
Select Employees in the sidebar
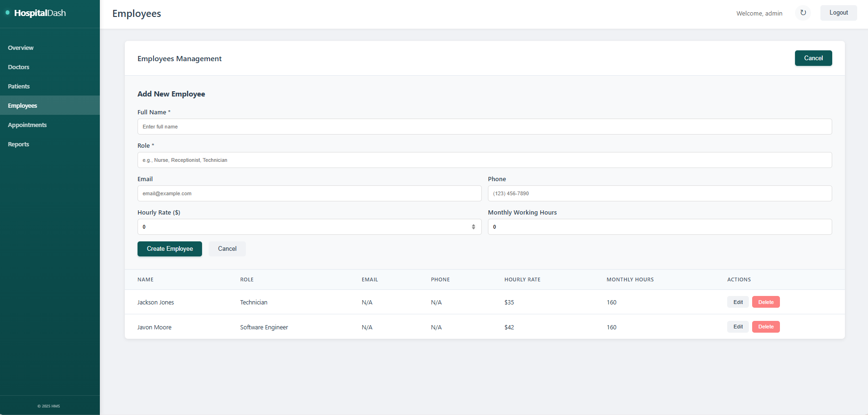coord(23,106)
